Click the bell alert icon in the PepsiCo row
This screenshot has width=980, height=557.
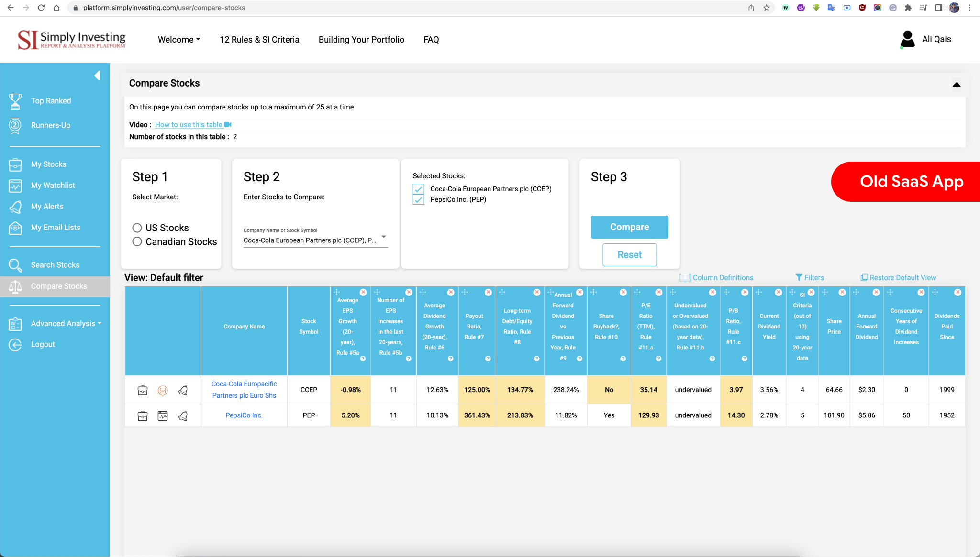tap(183, 416)
